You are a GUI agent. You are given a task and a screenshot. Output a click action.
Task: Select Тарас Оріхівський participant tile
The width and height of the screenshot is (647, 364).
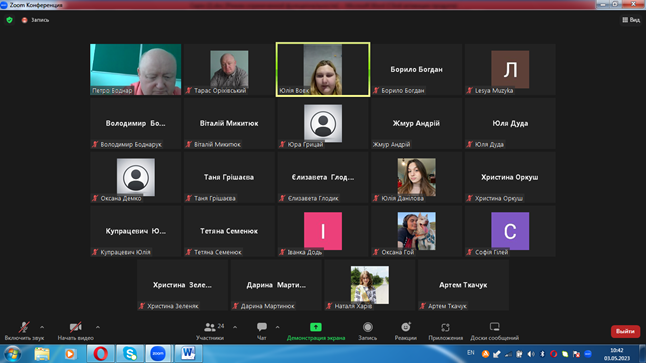click(229, 69)
